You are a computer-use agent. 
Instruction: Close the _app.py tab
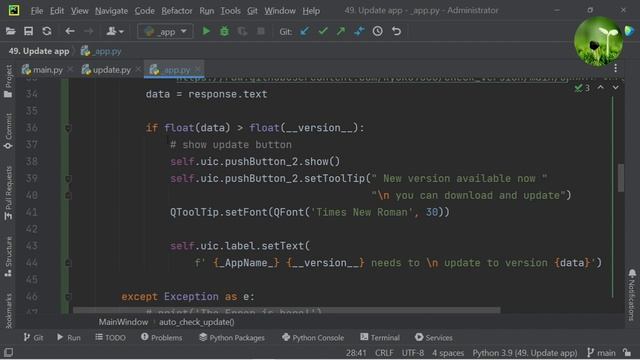(198, 69)
